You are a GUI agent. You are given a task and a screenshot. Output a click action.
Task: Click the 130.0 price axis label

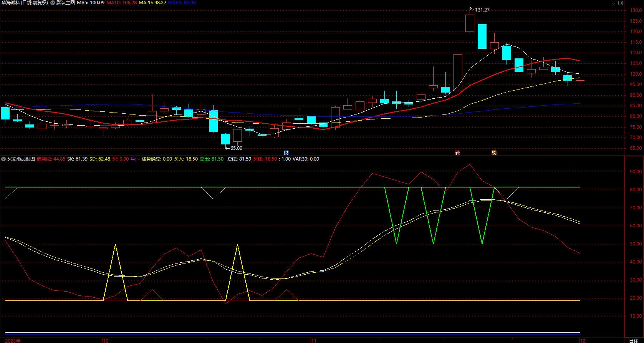tap(636, 11)
